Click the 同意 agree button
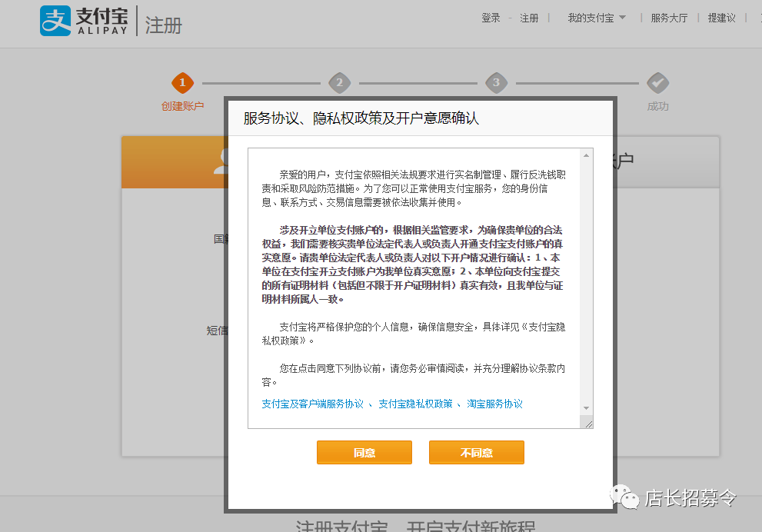The image size is (762, 532). (x=364, y=452)
